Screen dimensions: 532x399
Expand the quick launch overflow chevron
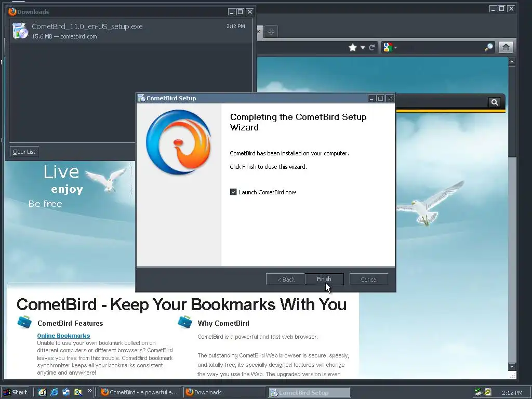tap(89, 391)
